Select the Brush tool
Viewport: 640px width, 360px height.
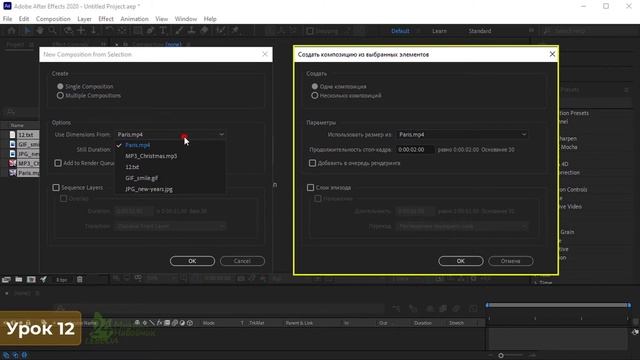(x=179, y=31)
